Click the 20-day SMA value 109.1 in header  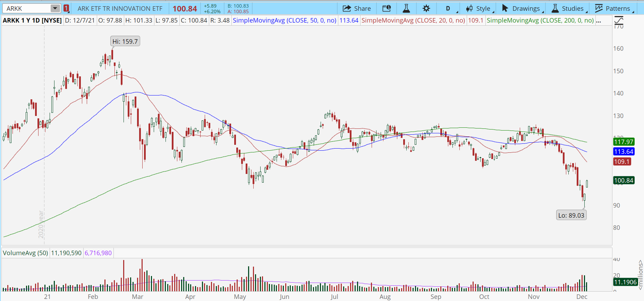(476, 20)
